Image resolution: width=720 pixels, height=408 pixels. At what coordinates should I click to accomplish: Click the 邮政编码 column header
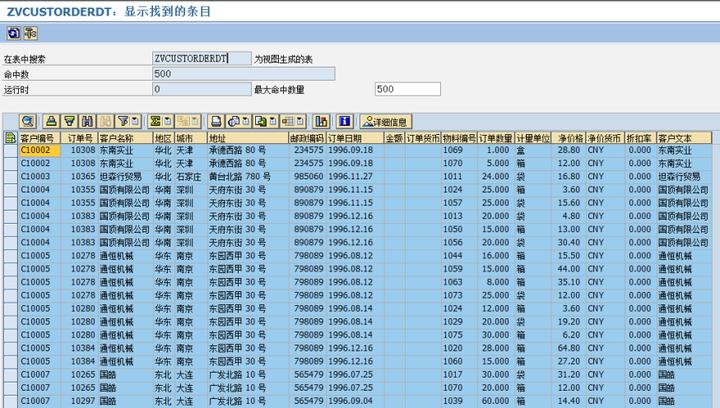[x=307, y=138]
